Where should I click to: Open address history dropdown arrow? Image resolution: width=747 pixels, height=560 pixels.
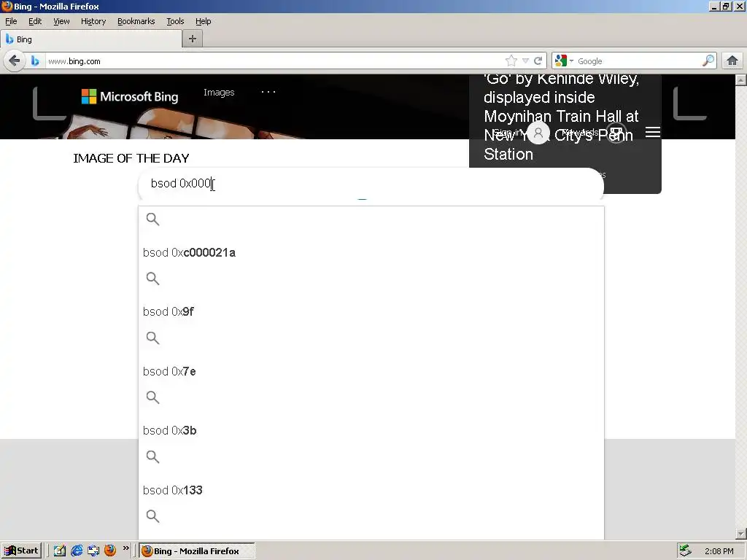525,61
